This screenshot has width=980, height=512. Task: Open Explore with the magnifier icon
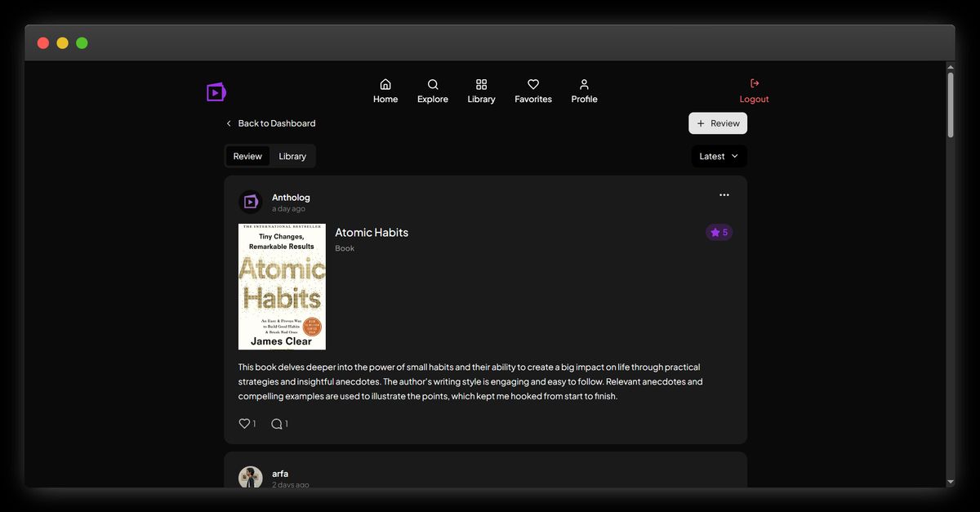pos(433,85)
